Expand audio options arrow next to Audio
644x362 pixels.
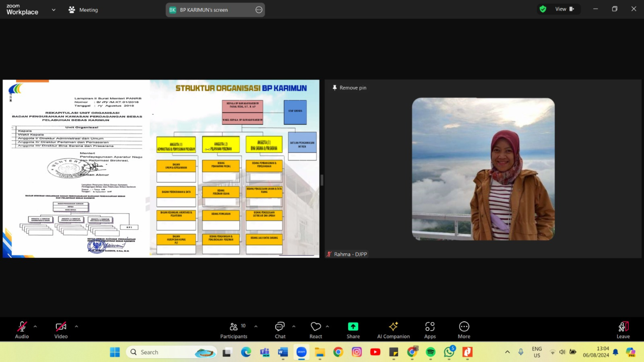click(x=35, y=326)
